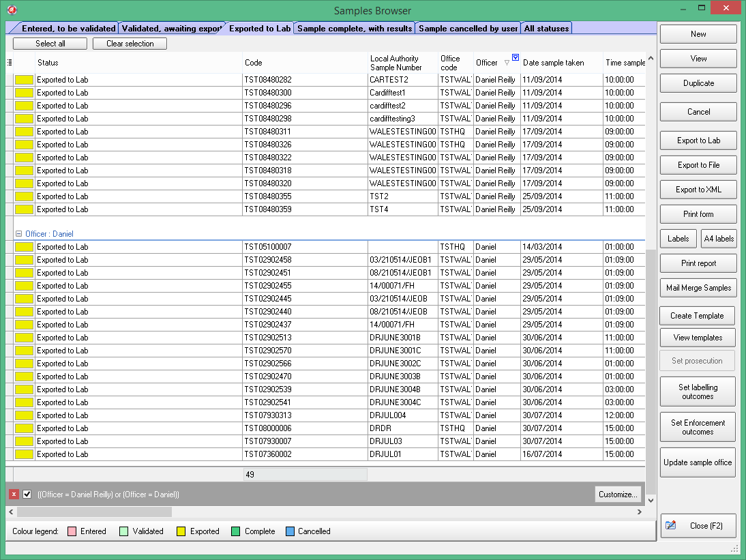Select the Exported to Lab tab
This screenshot has width=746, height=560.
(x=260, y=29)
